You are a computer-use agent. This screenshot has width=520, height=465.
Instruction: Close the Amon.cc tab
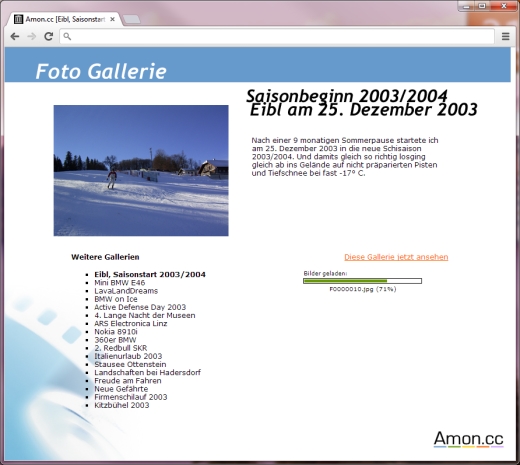[112, 19]
